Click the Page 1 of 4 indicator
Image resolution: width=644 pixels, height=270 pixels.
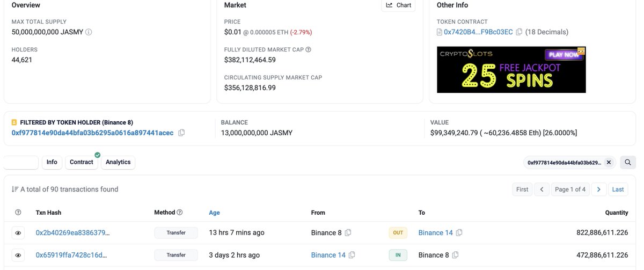570,189
